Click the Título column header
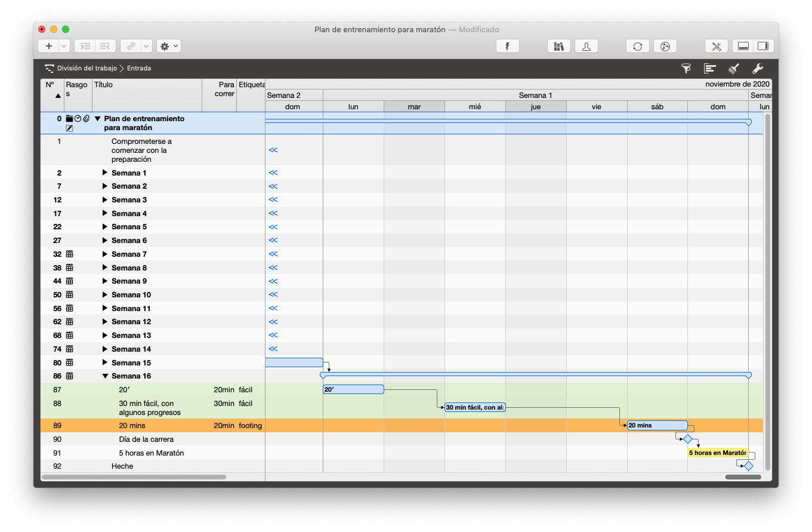This screenshot has height=532, width=812. tap(146, 85)
